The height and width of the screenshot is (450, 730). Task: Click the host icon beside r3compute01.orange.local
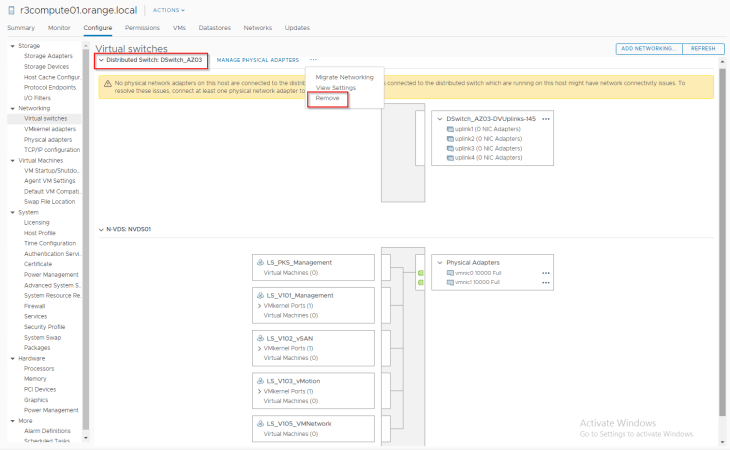click(10, 9)
